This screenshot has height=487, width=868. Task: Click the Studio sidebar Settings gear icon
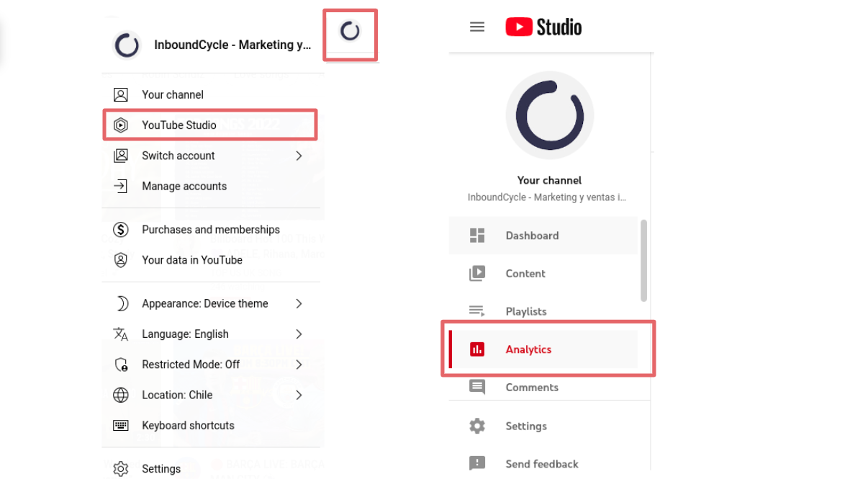point(477,426)
